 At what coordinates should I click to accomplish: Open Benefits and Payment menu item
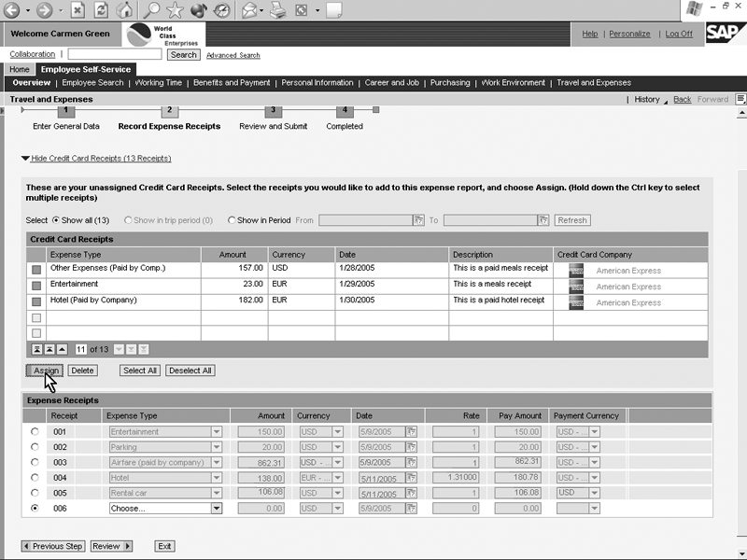[232, 83]
